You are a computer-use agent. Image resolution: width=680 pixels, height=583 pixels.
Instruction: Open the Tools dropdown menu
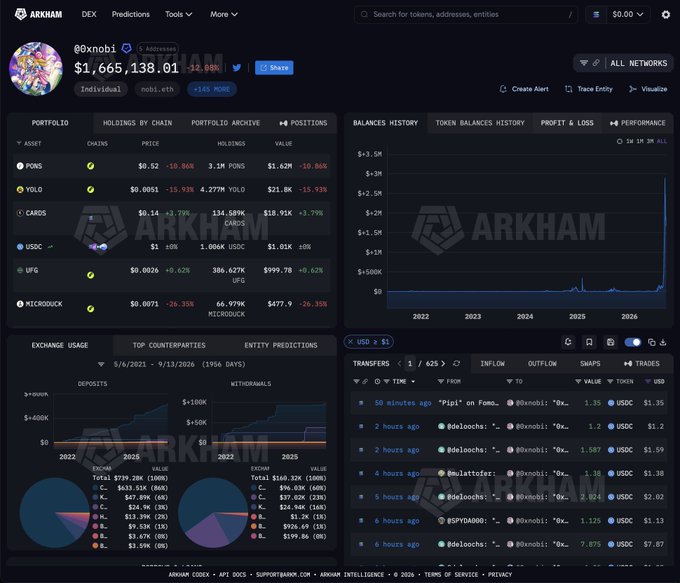tap(178, 14)
